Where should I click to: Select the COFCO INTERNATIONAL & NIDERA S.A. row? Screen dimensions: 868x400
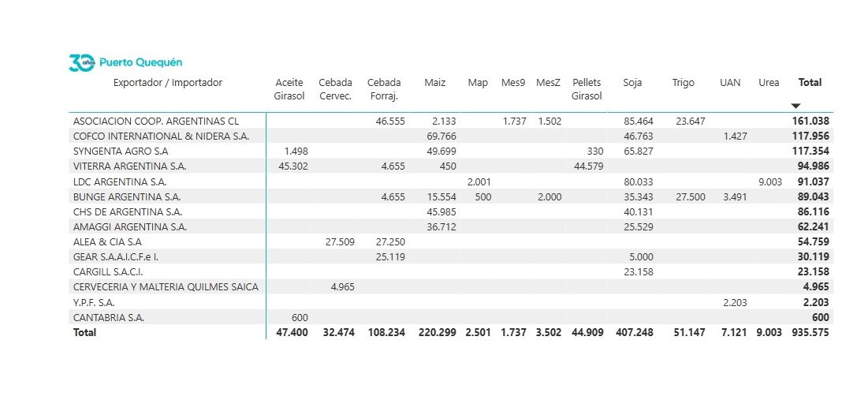[451, 136]
